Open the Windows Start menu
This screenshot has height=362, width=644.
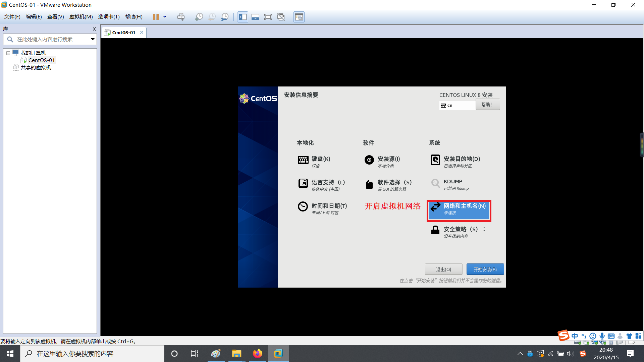(x=10, y=354)
